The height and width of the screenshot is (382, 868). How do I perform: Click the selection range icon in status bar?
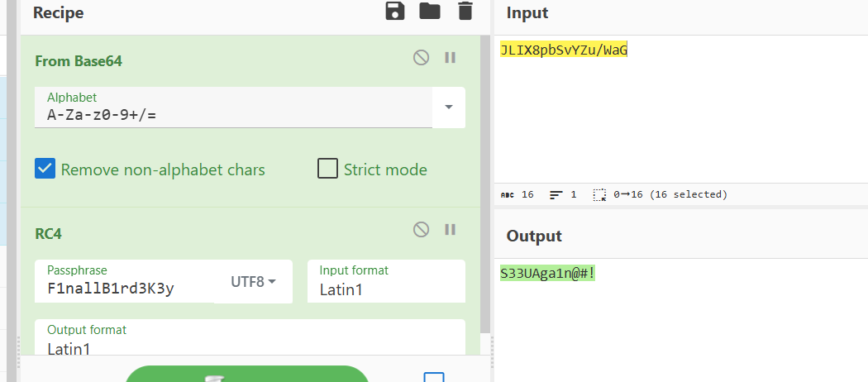600,195
